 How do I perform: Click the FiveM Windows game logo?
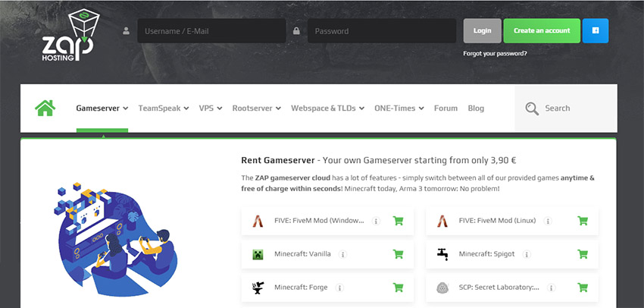pos(258,222)
